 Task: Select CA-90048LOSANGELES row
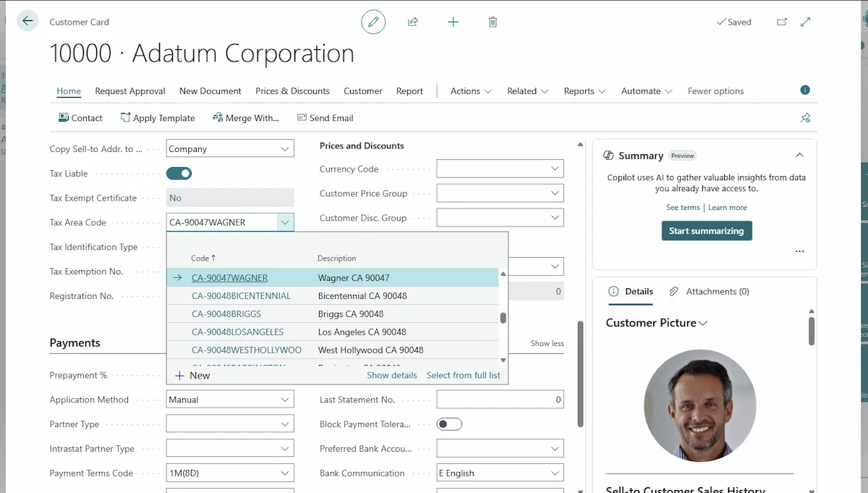point(332,332)
